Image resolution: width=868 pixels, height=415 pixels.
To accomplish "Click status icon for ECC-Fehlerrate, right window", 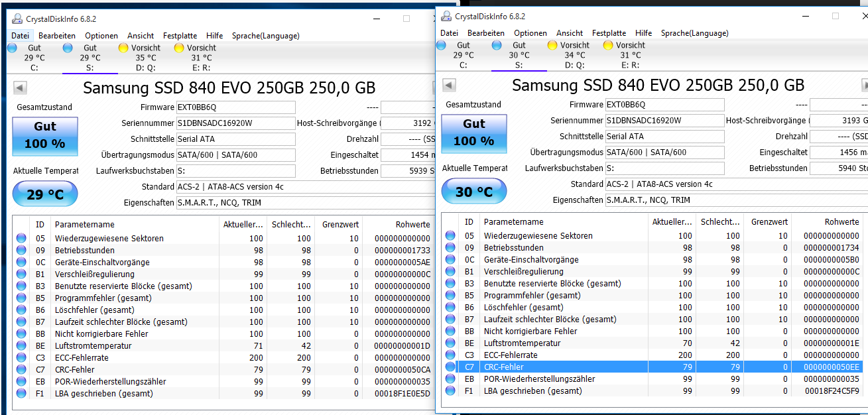I will coord(450,355).
